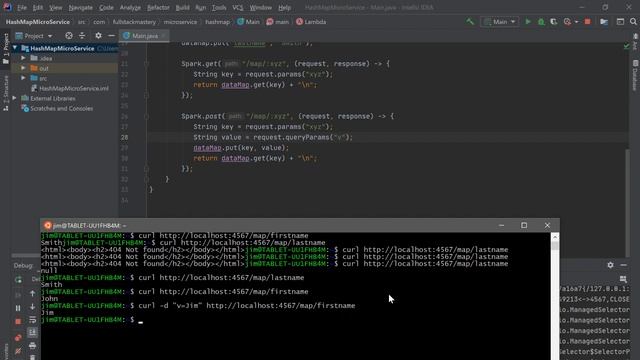Expand the .idea folder
Image resolution: width=640 pixels, height=360 pixels.
pyautogui.click(x=23, y=58)
